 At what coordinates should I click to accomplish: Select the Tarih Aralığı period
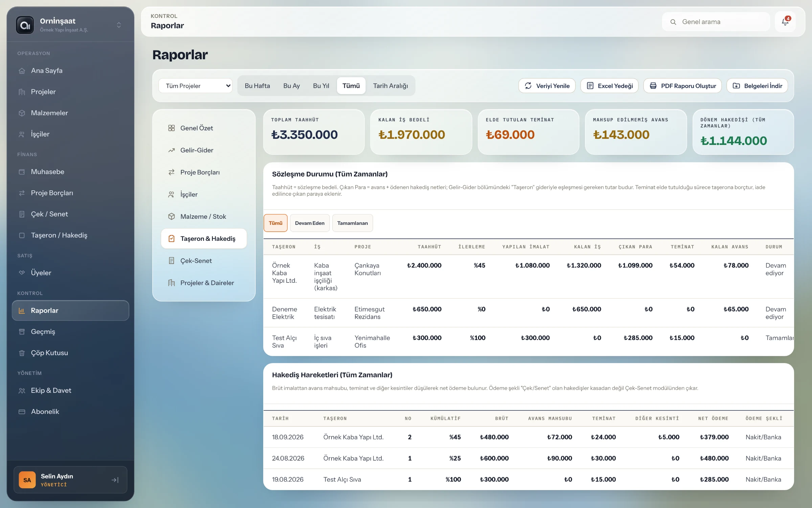[x=390, y=86]
